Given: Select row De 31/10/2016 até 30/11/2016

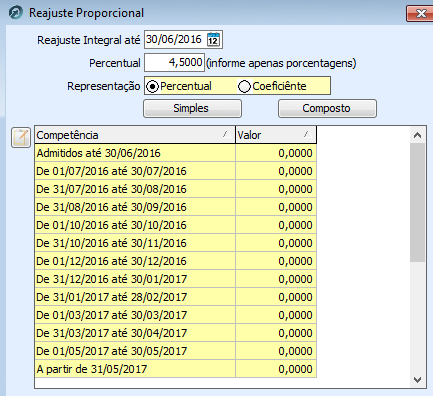Looking at the screenshot, I should [x=176, y=243].
